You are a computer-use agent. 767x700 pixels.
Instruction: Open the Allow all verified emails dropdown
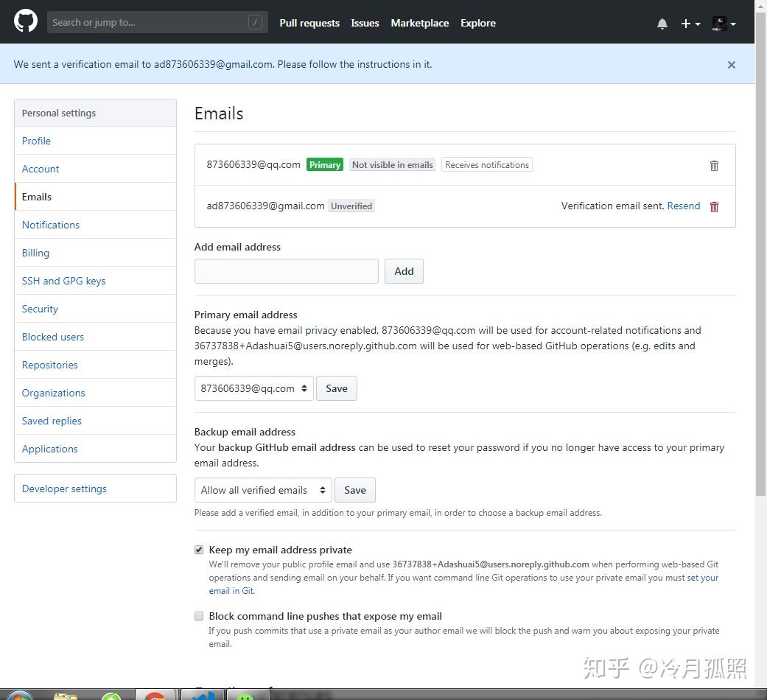(263, 490)
